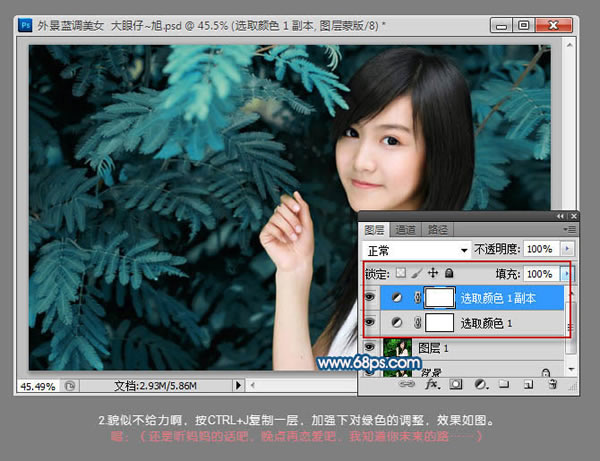Toggle lock transparent pixels
Image resolution: width=600 pixels, height=461 pixels.
(401, 273)
